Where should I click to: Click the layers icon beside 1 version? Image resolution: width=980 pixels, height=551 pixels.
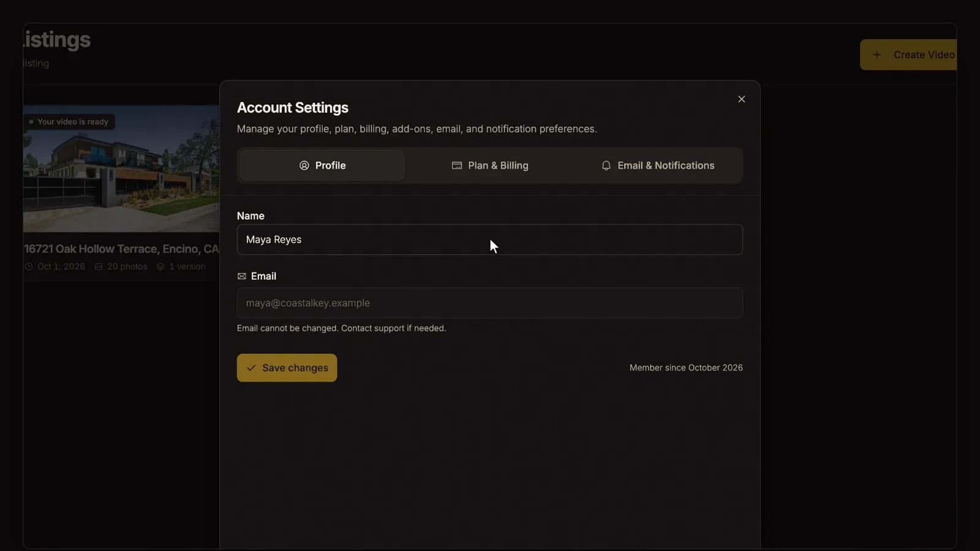(160, 266)
